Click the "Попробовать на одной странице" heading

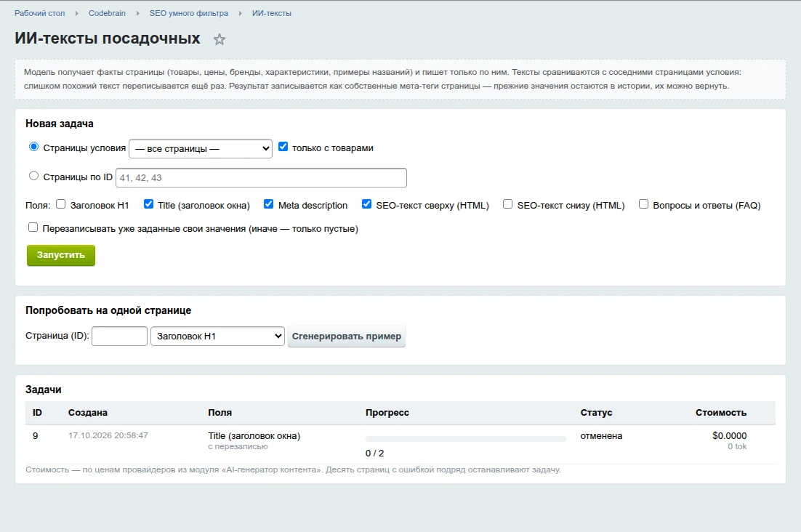(108, 310)
